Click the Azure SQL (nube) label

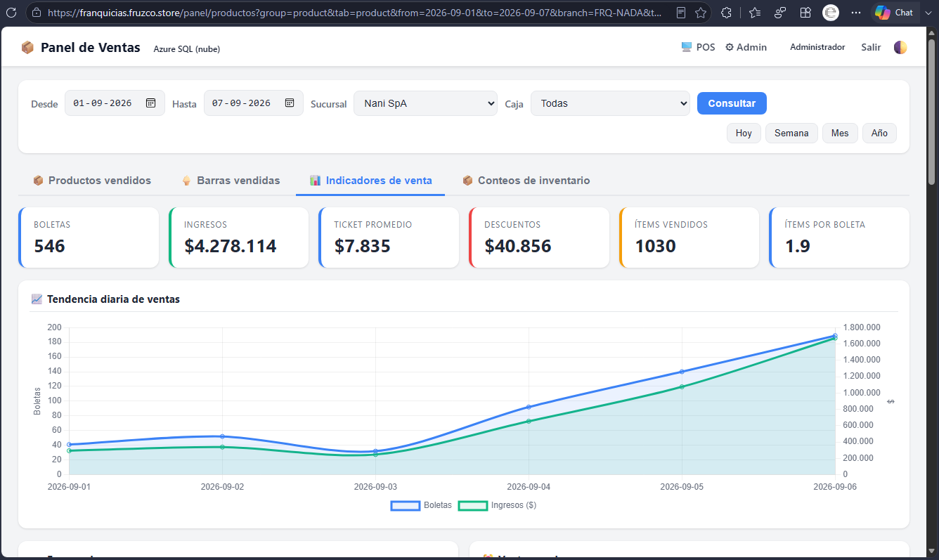click(187, 48)
